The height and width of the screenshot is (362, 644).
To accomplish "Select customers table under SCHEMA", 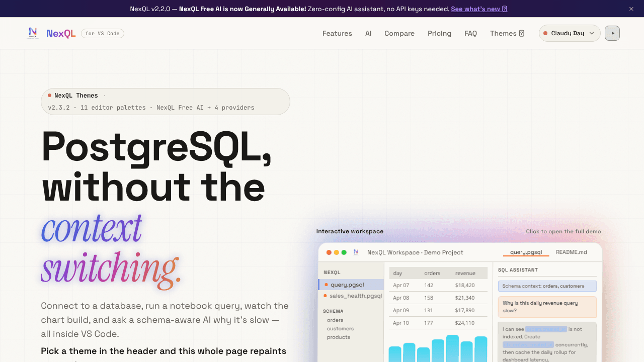I will [340, 328].
